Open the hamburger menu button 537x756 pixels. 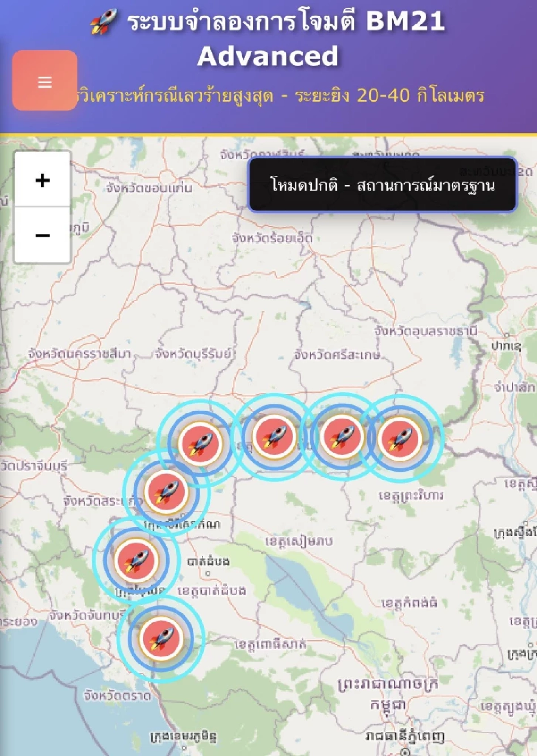(45, 81)
